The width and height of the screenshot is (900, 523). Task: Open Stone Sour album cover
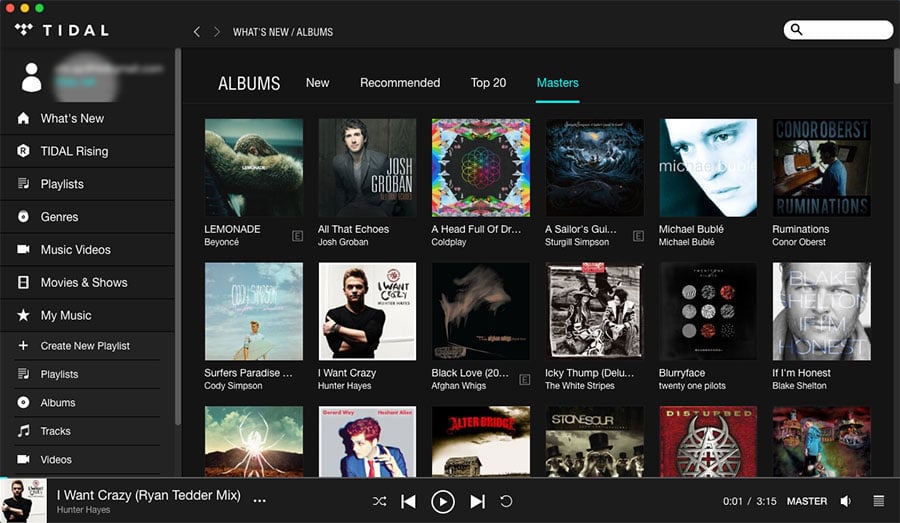(595, 441)
